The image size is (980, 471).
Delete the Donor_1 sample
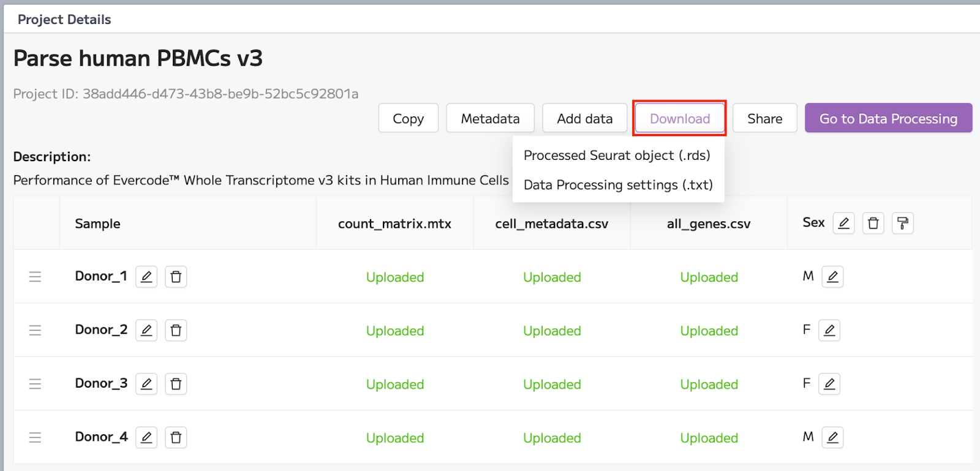pos(176,277)
